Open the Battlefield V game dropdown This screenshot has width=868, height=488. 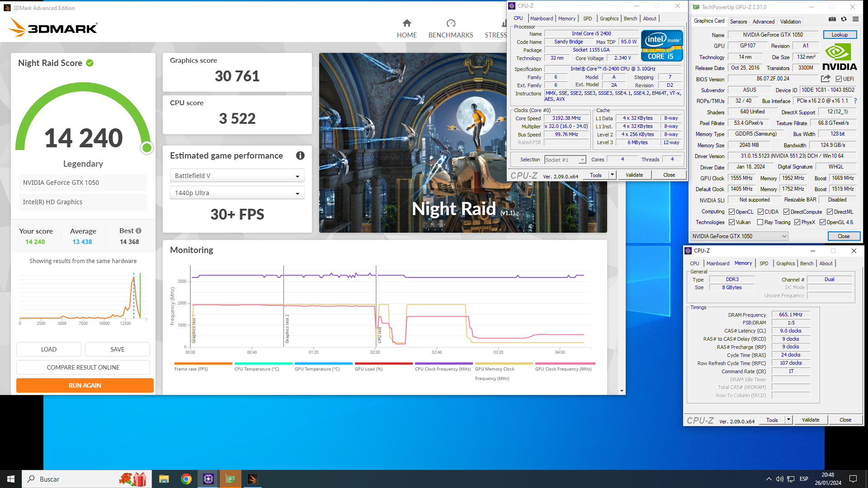pyautogui.click(x=237, y=176)
